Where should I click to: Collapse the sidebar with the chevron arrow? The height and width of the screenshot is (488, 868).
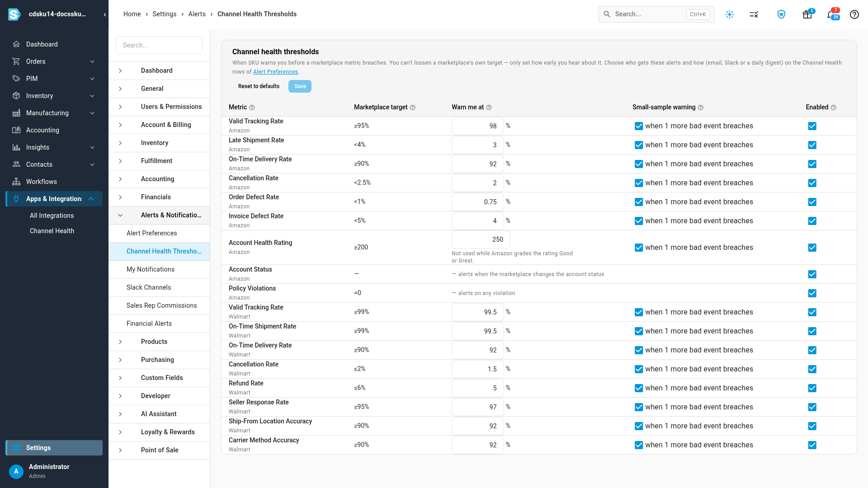point(105,14)
